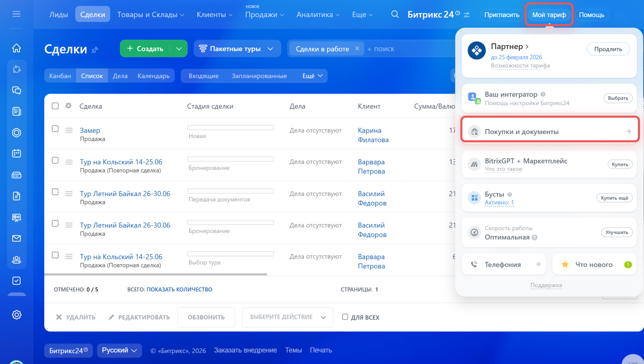The height and width of the screenshot is (364, 644).
Task: Enable the ДЛЯ ВСЕХ checkbox
Action: click(345, 317)
